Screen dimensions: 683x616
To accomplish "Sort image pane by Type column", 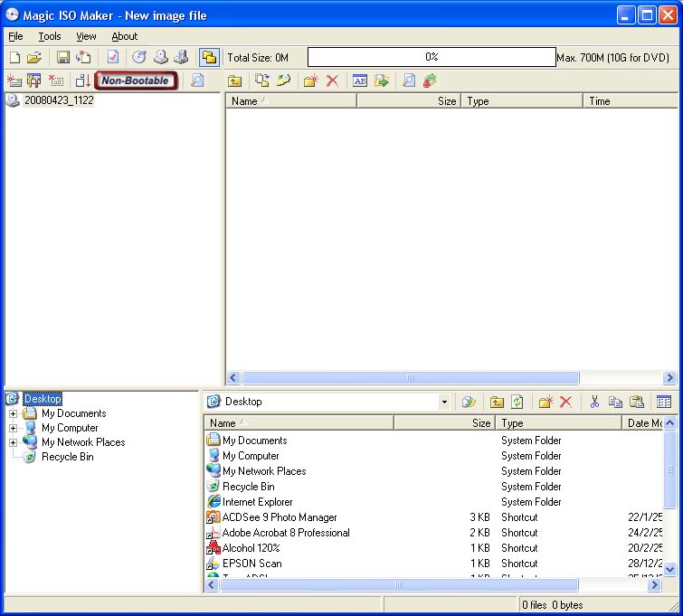I will pyautogui.click(x=522, y=101).
